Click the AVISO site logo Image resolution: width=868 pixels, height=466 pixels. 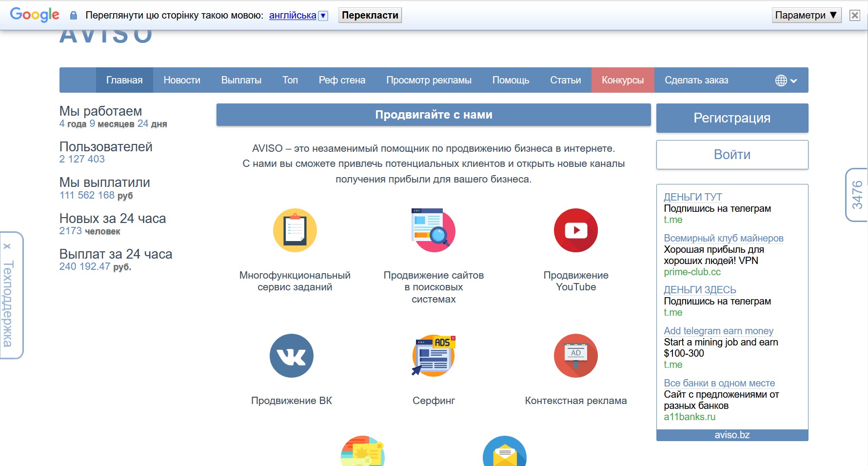(x=106, y=37)
